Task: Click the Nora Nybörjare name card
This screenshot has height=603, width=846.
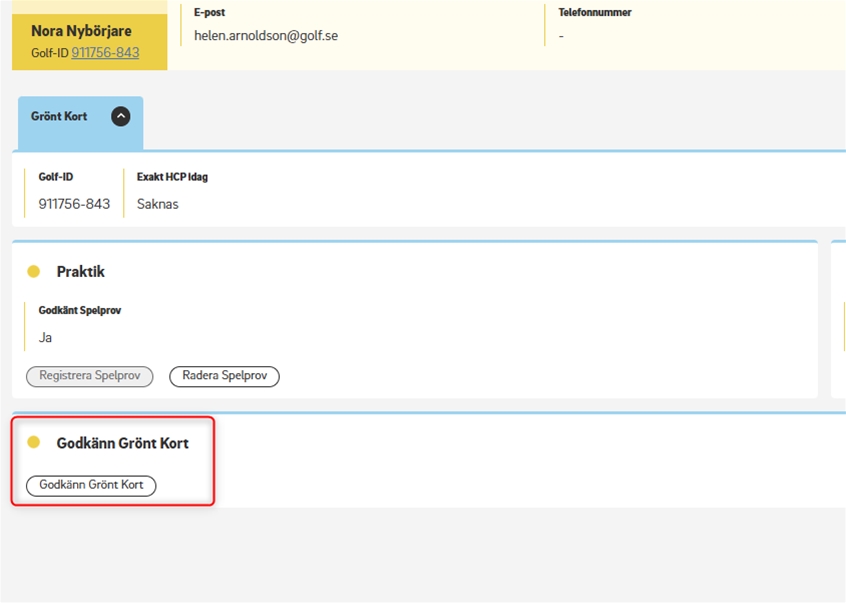Action: tap(90, 41)
